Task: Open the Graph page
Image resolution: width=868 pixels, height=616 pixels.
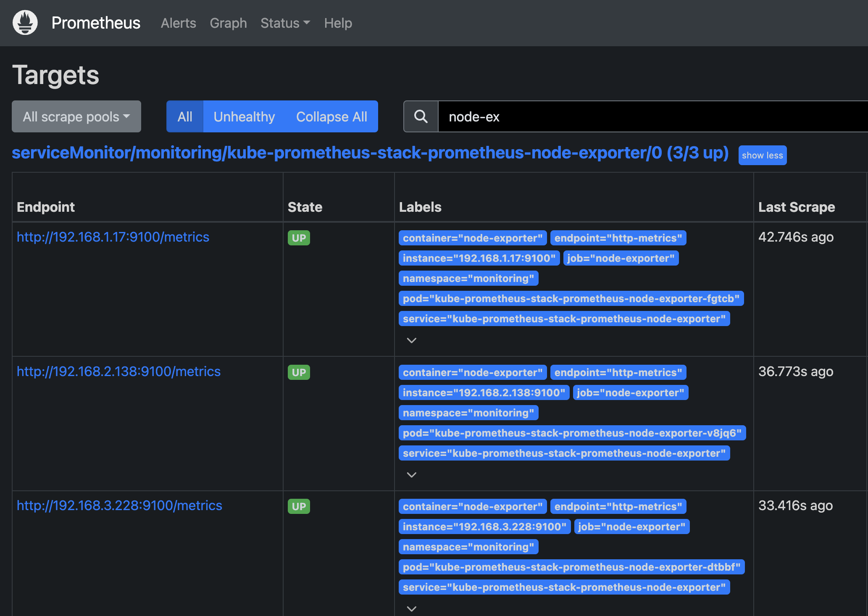Action: [x=228, y=23]
